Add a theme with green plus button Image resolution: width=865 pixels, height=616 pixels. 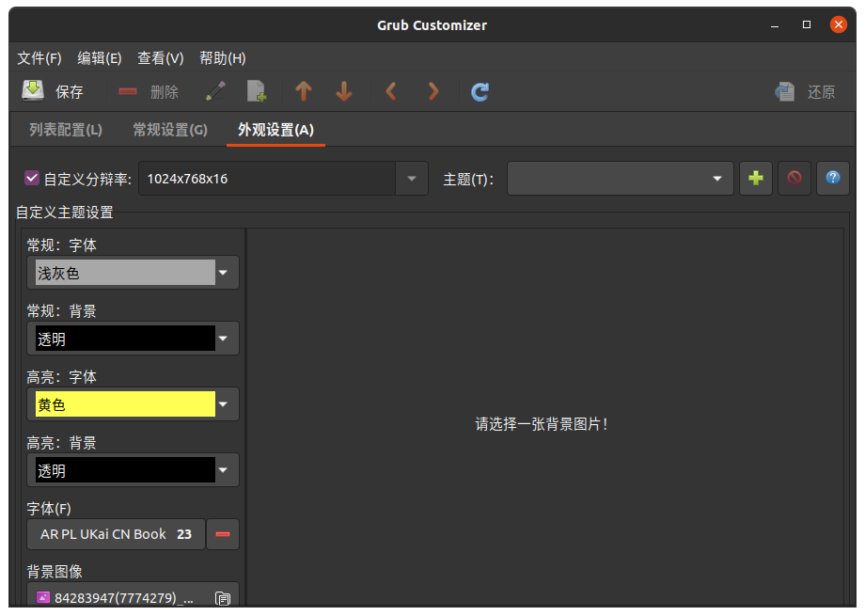tap(756, 178)
